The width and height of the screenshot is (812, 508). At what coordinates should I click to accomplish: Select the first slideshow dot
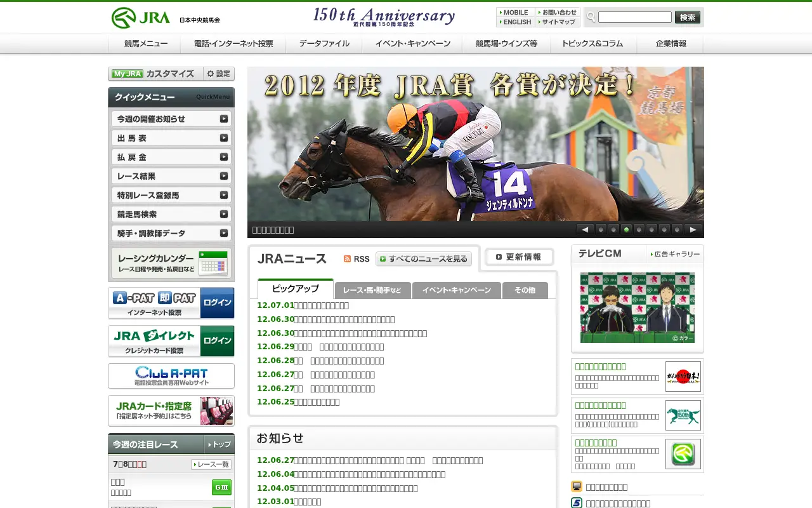[601, 229]
